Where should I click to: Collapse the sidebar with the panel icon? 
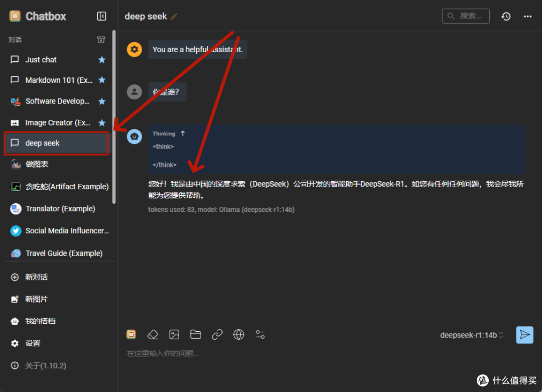[x=101, y=16]
